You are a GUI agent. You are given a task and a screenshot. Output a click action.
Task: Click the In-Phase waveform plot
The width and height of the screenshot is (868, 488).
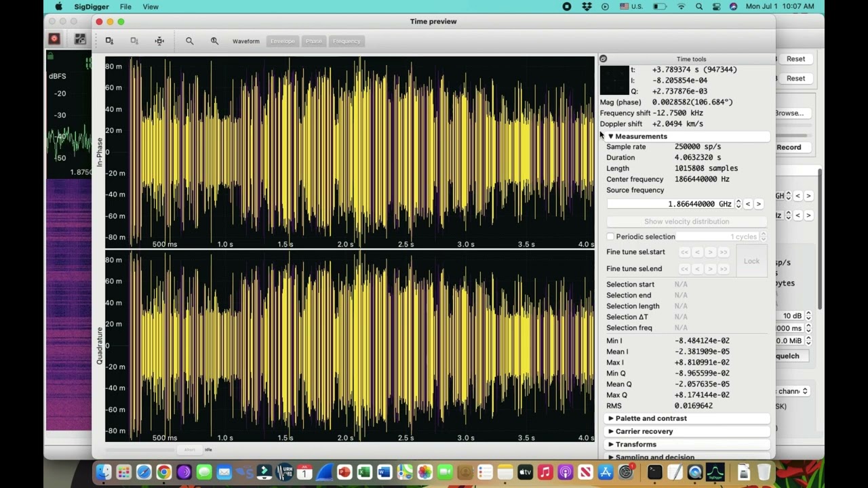tap(350, 152)
